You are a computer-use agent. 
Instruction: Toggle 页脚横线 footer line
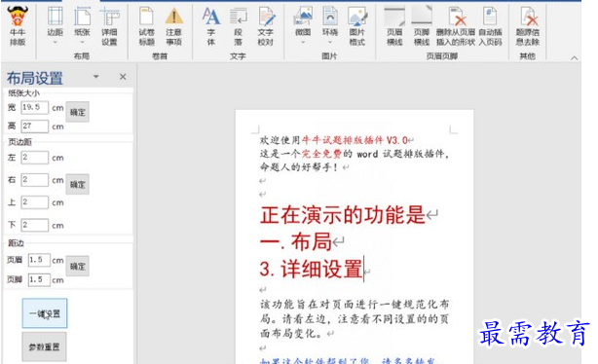[422, 17]
